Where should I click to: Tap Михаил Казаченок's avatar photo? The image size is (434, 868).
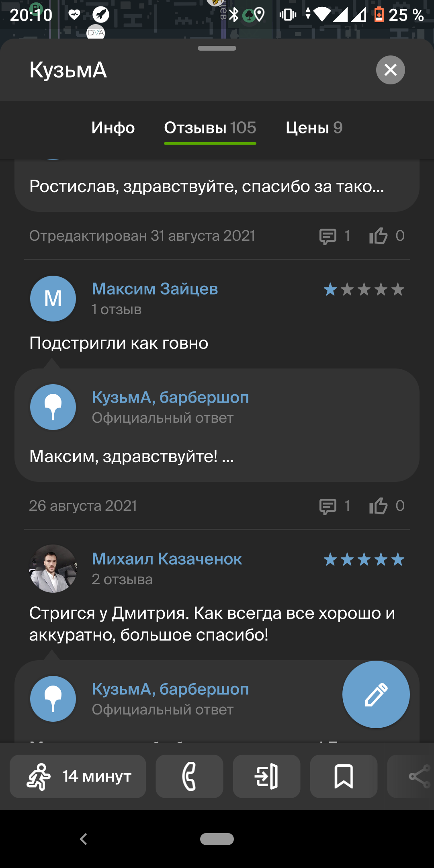pos(53,568)
